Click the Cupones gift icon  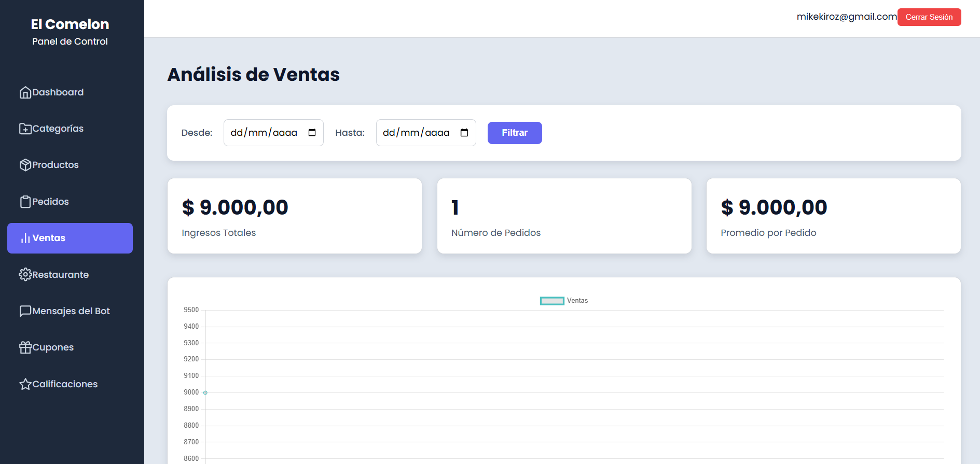[x=25, y=347]
